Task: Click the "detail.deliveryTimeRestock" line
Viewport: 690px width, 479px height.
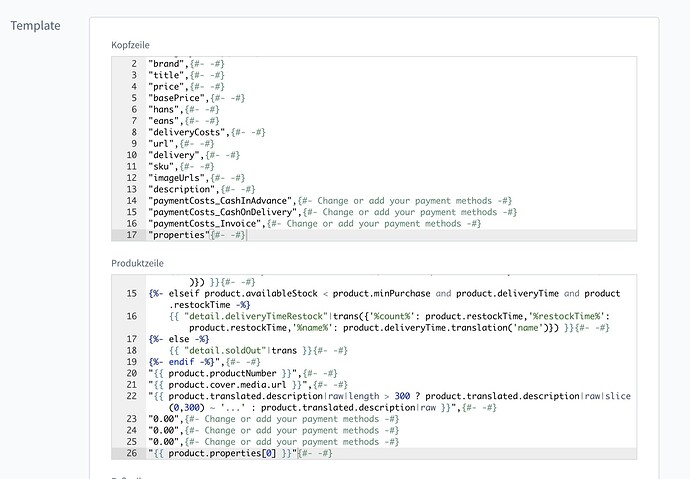Action: [x=389, y=322]
